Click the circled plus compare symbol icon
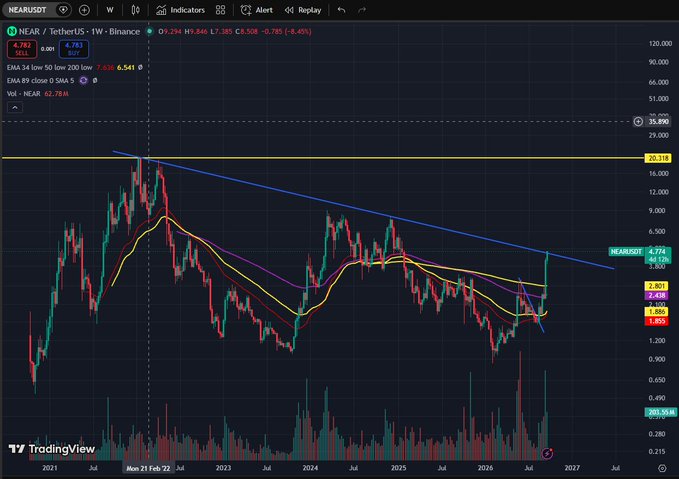 point(84,10)
